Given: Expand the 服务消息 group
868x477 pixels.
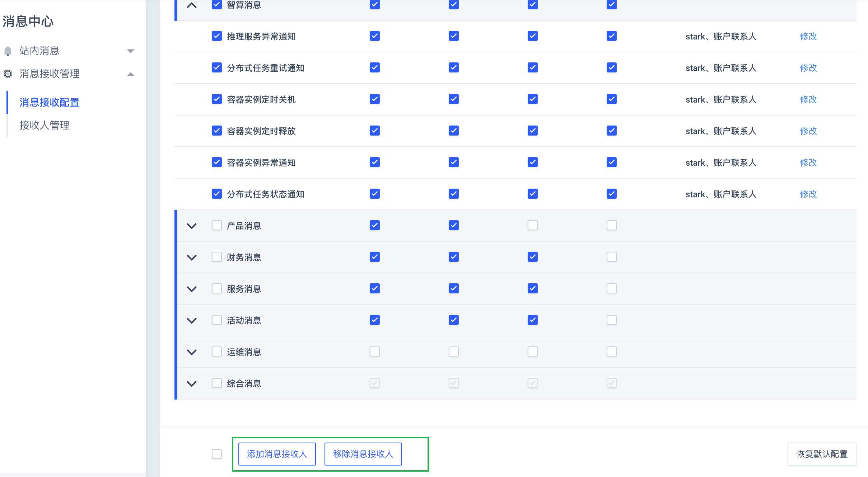Looking at the screenshot, I should [192, 289].
